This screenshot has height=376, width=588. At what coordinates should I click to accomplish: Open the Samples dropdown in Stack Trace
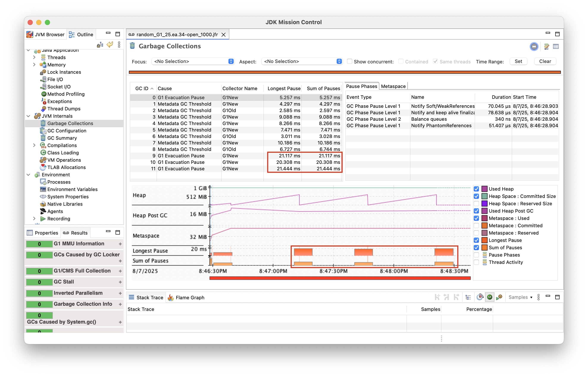click(520, 297)
